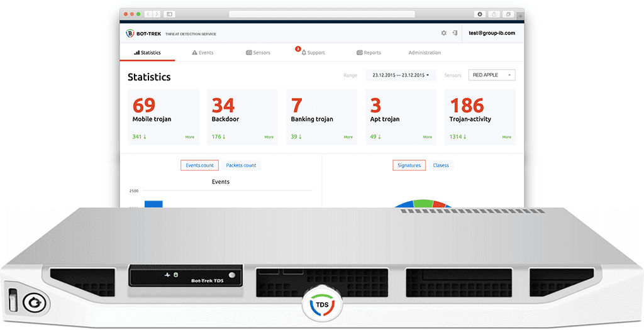Show all tabs icon in browser
Screen dimensions: 644x330
tap(508, 14)
